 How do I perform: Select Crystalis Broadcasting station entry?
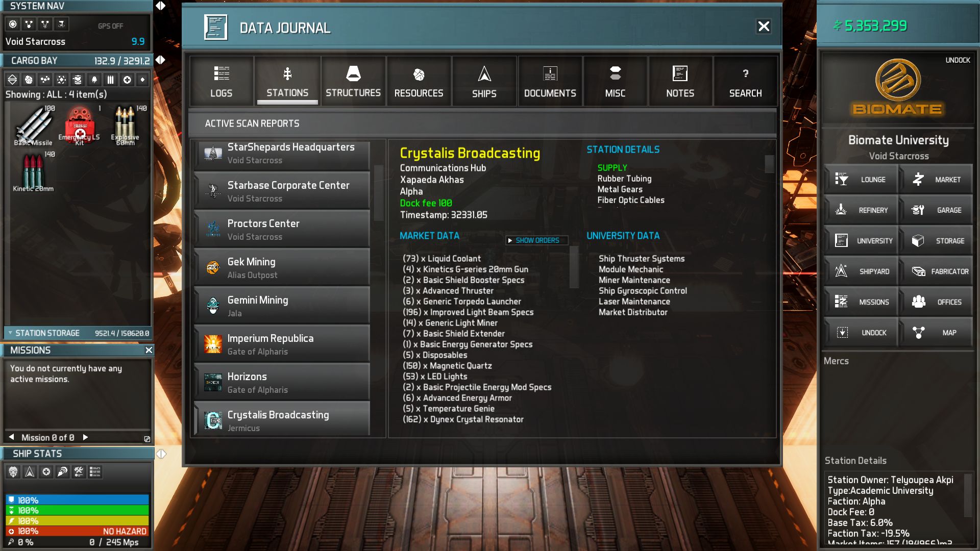(x=282, y=419)
